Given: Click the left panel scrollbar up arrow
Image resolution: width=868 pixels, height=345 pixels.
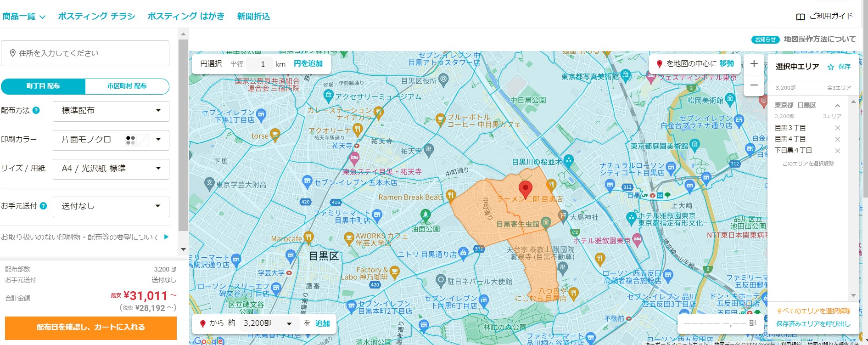Looking at the screenshot, I should coord(183,34).
